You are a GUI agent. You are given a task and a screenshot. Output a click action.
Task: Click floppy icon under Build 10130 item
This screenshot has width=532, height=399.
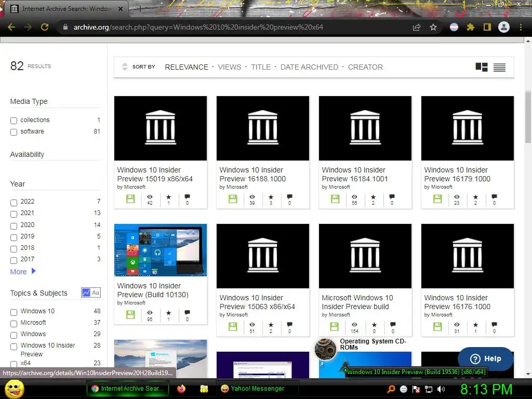click(130, 314)
